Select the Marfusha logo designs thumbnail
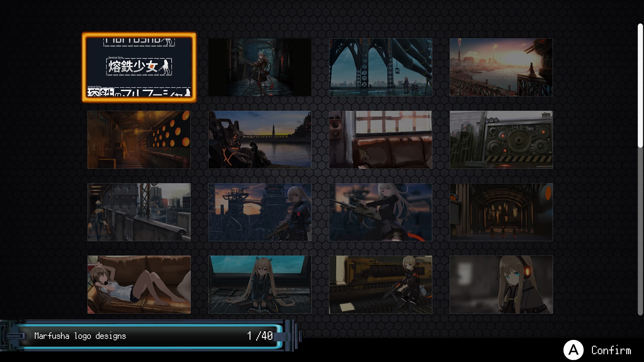This screenshot has width=644, height=362. click(139, 67)
